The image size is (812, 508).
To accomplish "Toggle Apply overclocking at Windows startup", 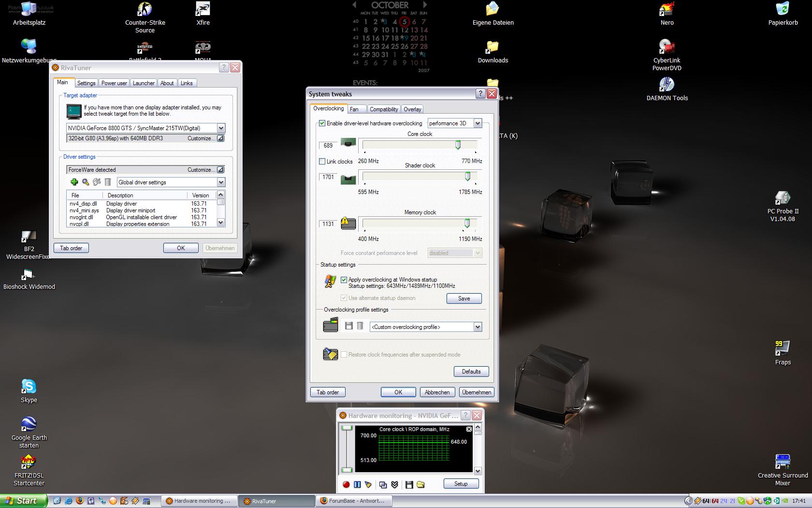I will (344, 280).
